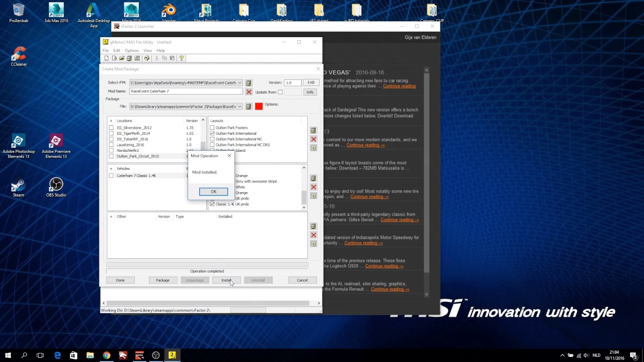The image size is (644, 362).
Task: Click the Done button
Action: [x=120, y=280]
